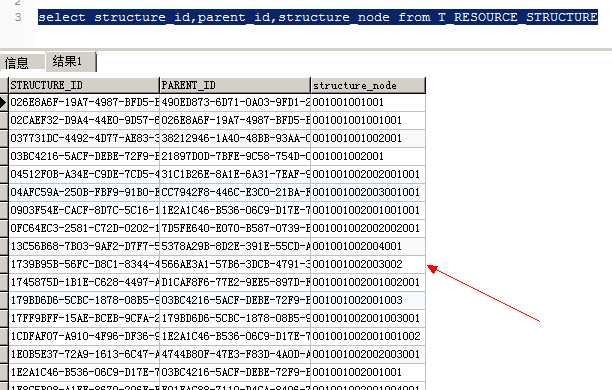The image size is (612, 390).
Task: Select PARENT_ID cell 4744B80F-47E3-F83D-4A0D
Action: (235, 354)
